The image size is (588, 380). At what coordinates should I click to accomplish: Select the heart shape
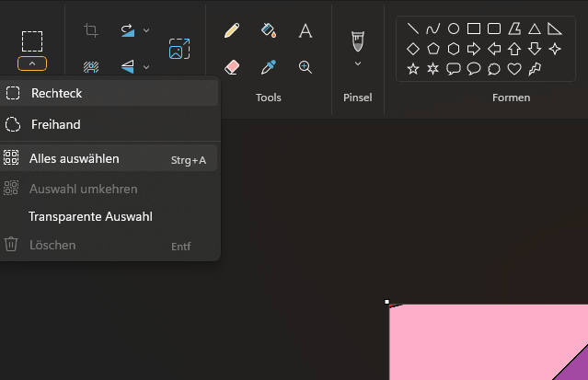tap(514, 69)
